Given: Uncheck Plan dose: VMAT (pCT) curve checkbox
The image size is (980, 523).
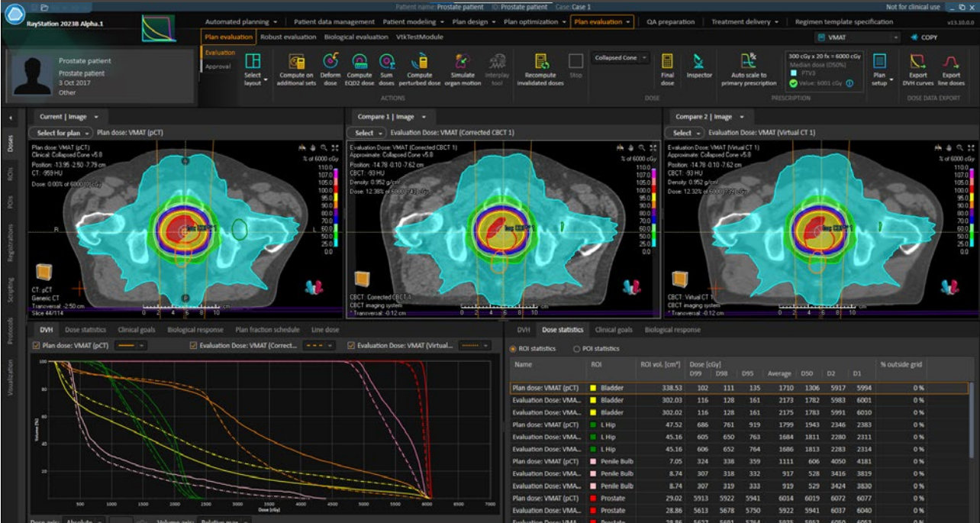Looking at the screenshot, I should 36,346.
